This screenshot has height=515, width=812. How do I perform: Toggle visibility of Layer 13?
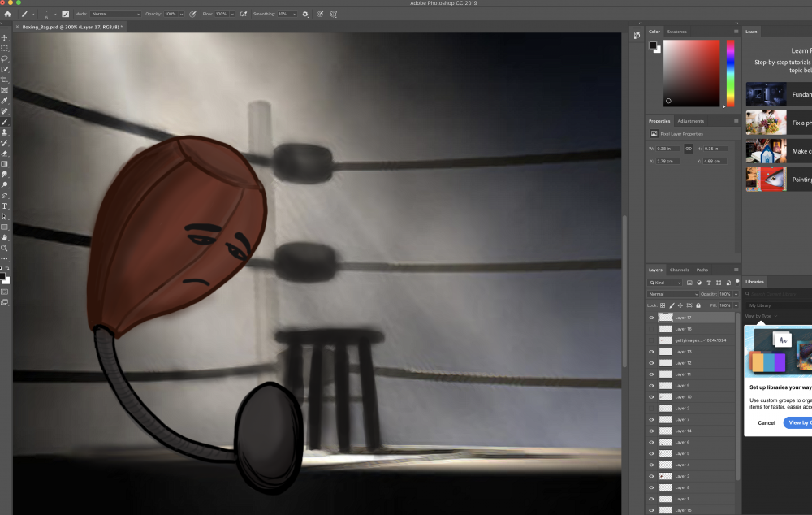651,352
